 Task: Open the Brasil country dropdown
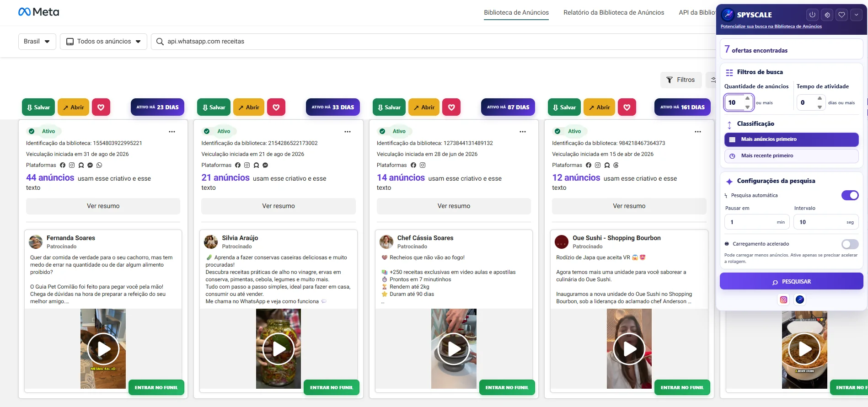37,42
